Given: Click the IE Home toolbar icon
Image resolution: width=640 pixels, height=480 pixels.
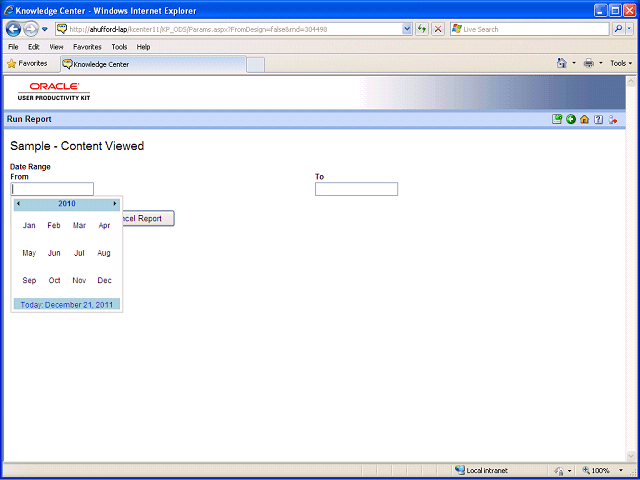Looking at the screenshot, I should tap(562, 63).
